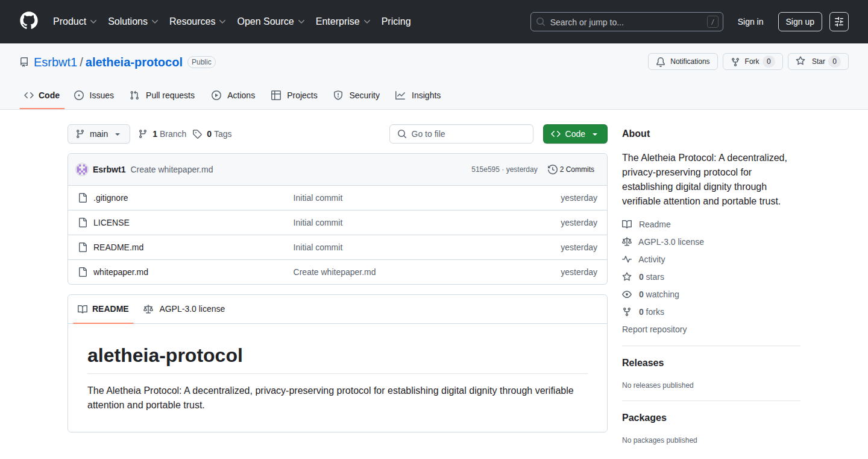
Task: Click the file icon beside whitepaper.md
Action: click(x=83, y=272)
